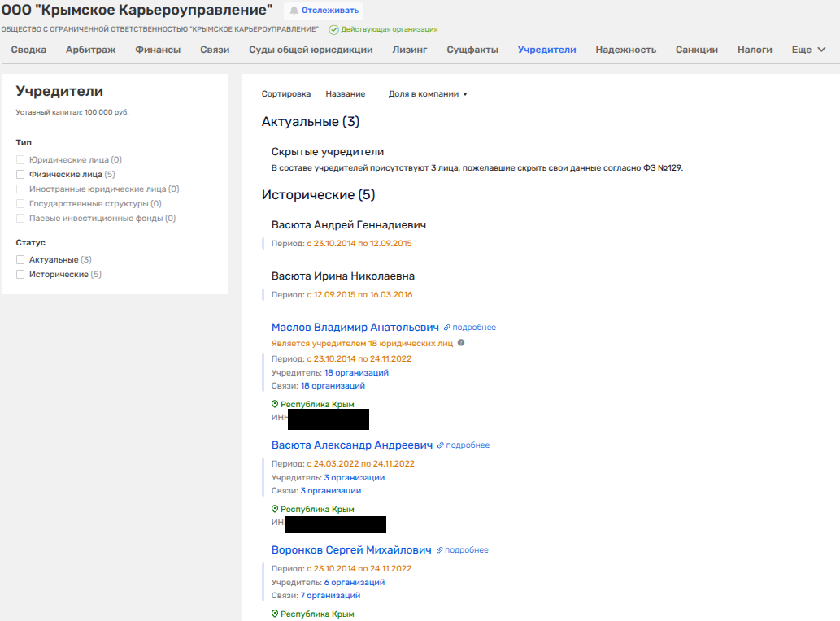Click question mark icon near 18 юридических лиц

[461, 343]
